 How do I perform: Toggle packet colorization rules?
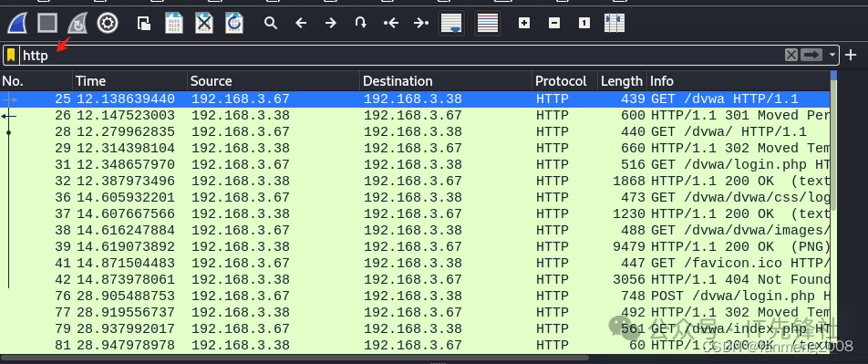pyautogui.click(x=488, y=24)
